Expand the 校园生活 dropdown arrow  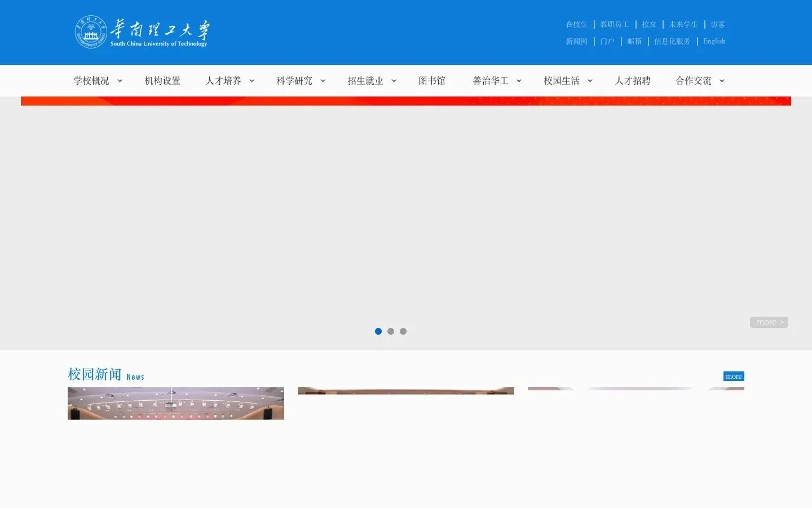click(590, 81)
